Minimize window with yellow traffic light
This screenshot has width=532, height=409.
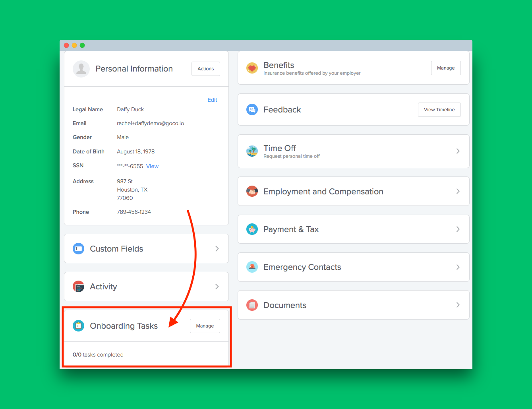(74, 45)
